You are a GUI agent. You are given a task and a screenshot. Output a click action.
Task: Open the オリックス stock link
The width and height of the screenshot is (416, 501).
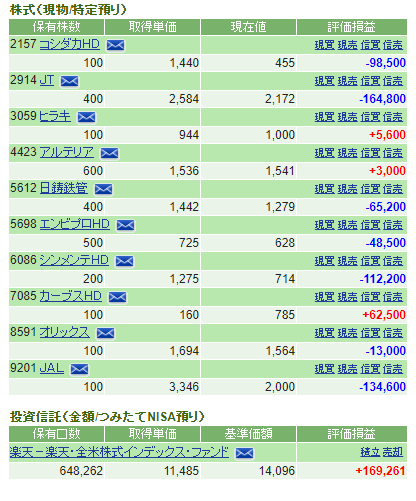[x=65, y=332]
